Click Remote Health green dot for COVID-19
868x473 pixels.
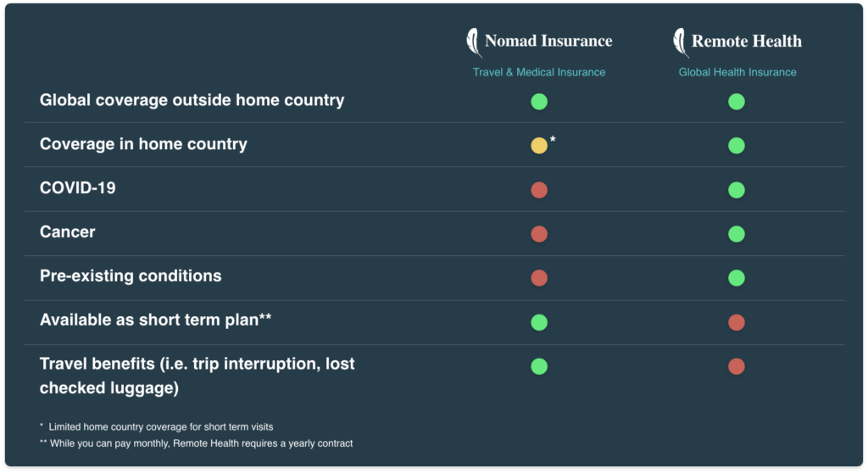737,190
